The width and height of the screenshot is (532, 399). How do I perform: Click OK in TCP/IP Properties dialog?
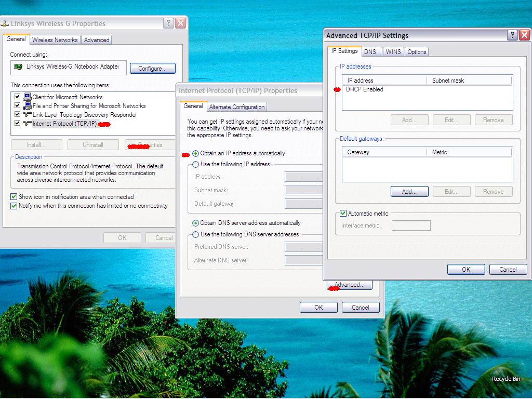point(318,308)
